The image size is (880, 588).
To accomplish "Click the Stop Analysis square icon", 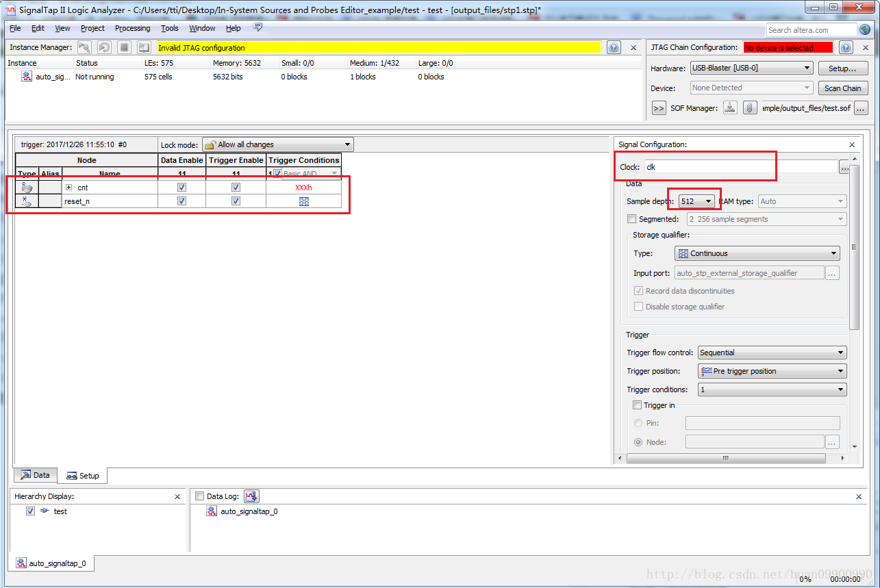I will pyautogui.click(x=124, y=47).
